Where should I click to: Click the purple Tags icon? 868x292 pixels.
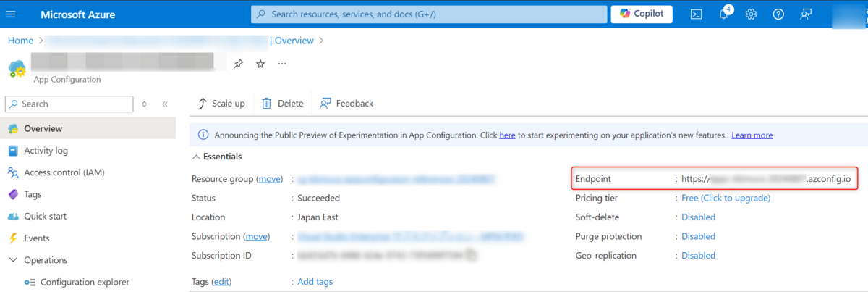tap(13, 194)
